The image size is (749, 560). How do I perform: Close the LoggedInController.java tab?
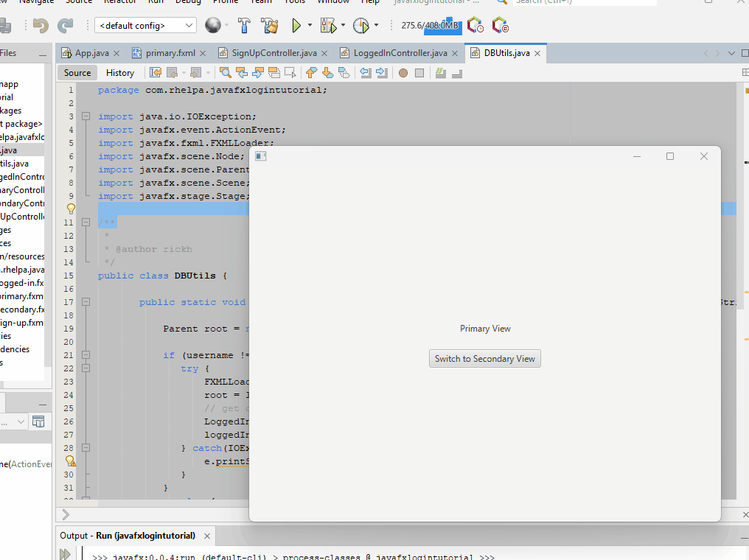(455, 54)
